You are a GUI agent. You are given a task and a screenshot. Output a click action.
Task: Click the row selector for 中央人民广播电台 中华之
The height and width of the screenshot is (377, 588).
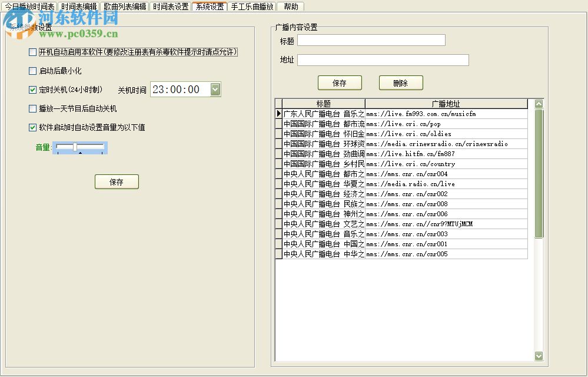pos(278,254)
